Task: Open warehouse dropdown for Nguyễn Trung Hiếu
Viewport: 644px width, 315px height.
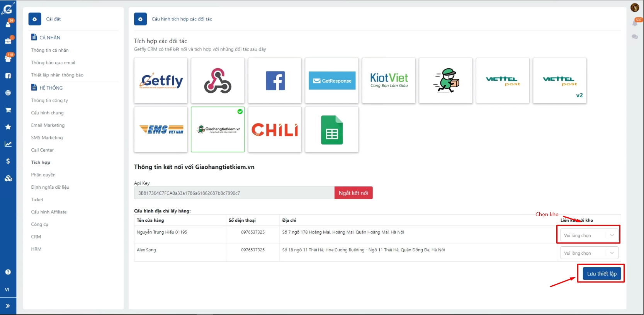Action: (589, 235)
